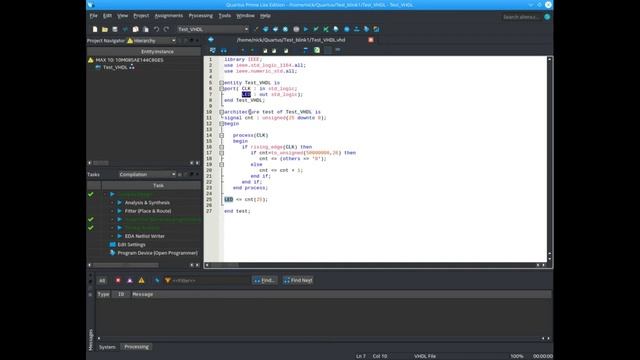Select the Fitter (Place & Route) task

click(x=148, y=211)
